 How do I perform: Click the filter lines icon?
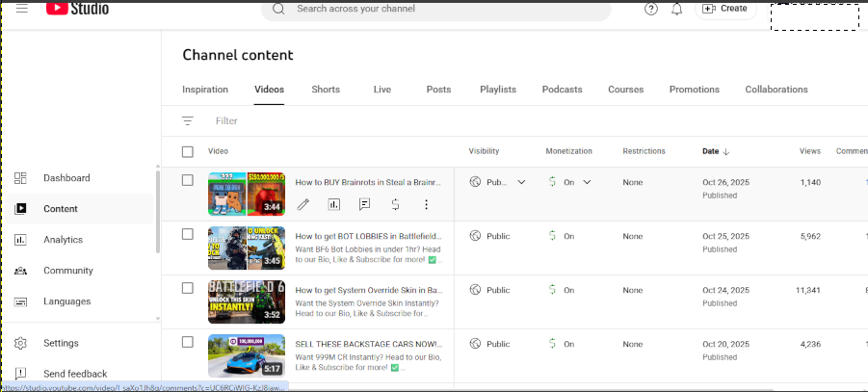point(188,121)
